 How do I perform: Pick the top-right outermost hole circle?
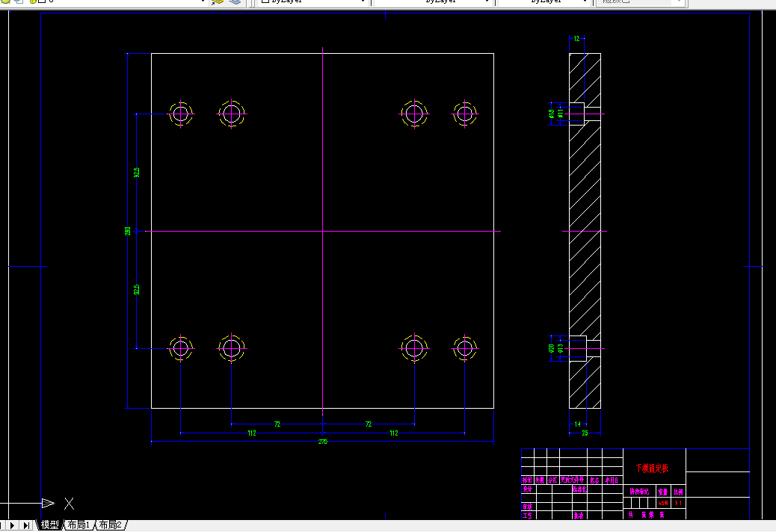coord(464,114)
